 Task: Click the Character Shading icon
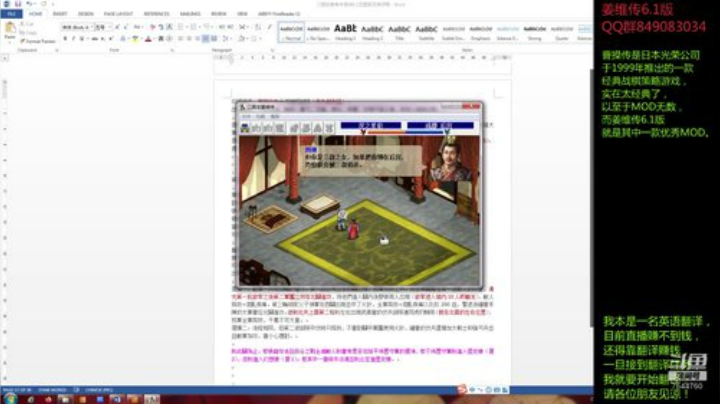point(161,39)
